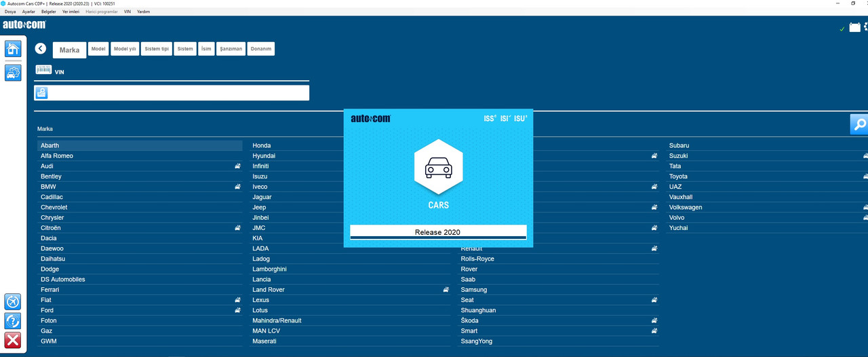Open the airplane flight-mode sidebar icon
Image resolution: width=868 pixels, height=357 pixels.
coord(13,301)
